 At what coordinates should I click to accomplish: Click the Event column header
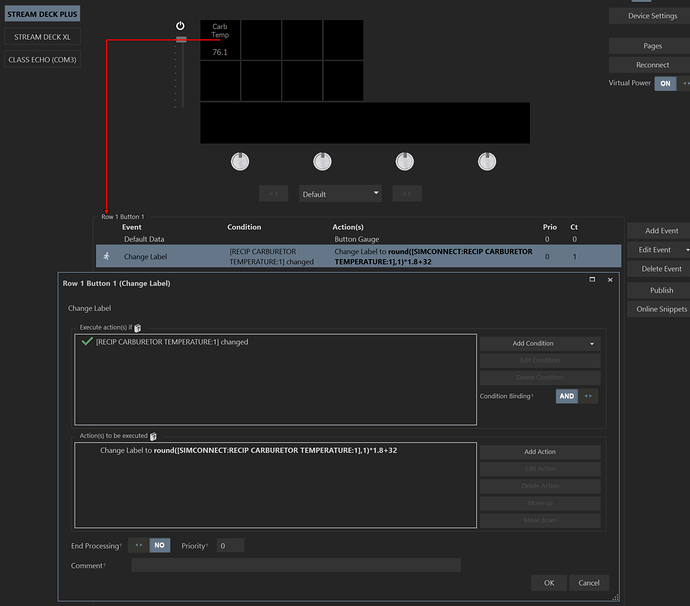pos(132,227)
